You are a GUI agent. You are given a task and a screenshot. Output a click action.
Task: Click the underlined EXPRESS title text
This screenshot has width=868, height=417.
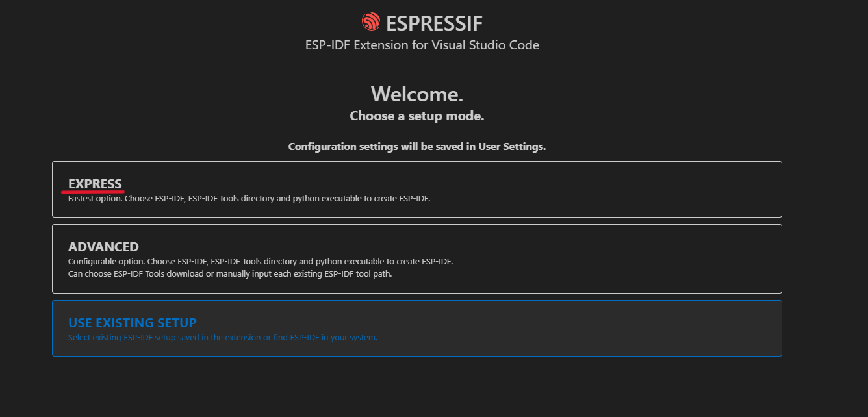pos(95,184)
